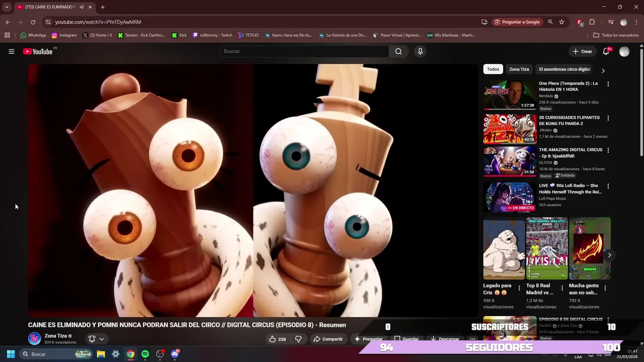This screenshot has width=644, height=362.
Task: Go back in browser history
Action: (x=8, y=22)
